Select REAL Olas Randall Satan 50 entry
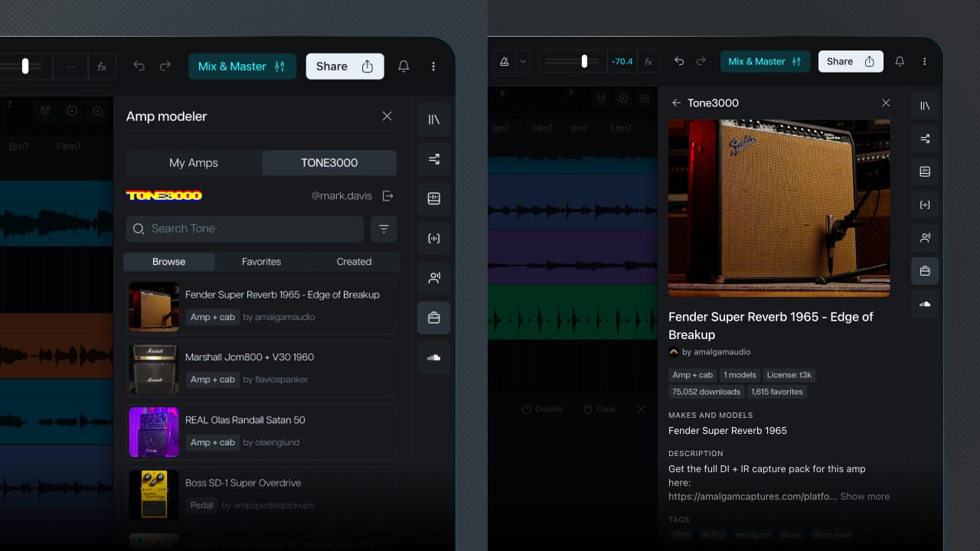Image resolution: width=980 pixels, height=551 pixels. pyautogui.click(x=260, y=432)
